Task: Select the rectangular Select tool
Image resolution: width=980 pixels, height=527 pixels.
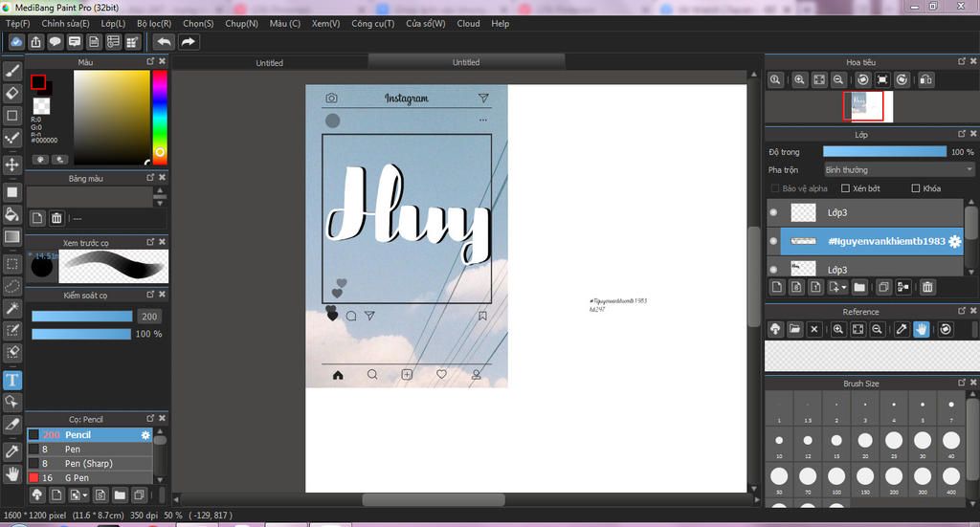Action: tap(11, 264)
